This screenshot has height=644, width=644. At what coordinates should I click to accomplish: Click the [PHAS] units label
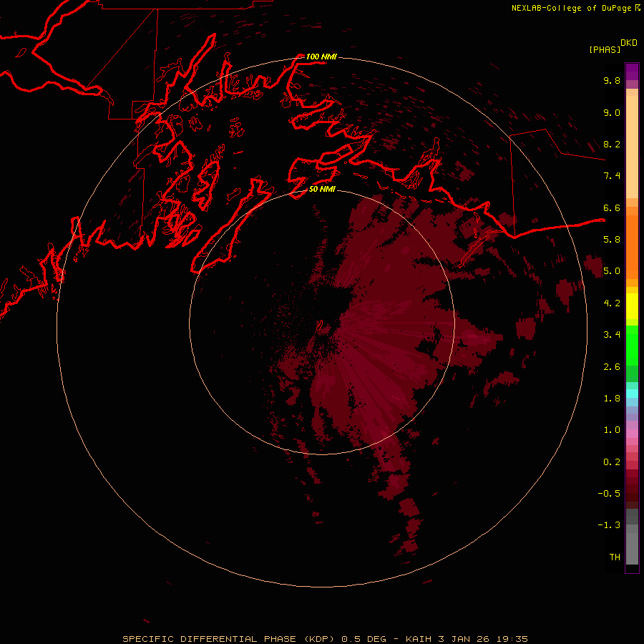coord(605,49)
